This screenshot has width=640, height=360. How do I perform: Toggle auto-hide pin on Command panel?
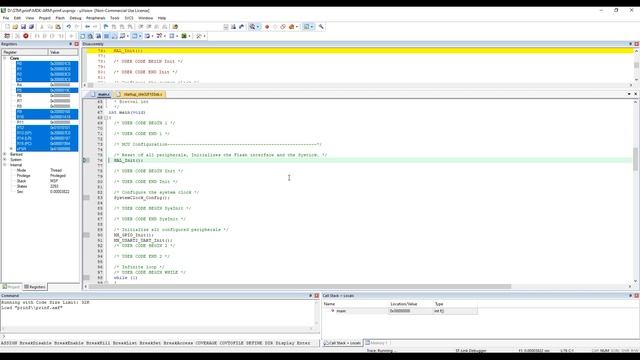pyautogui.click(x=311, y=296)
